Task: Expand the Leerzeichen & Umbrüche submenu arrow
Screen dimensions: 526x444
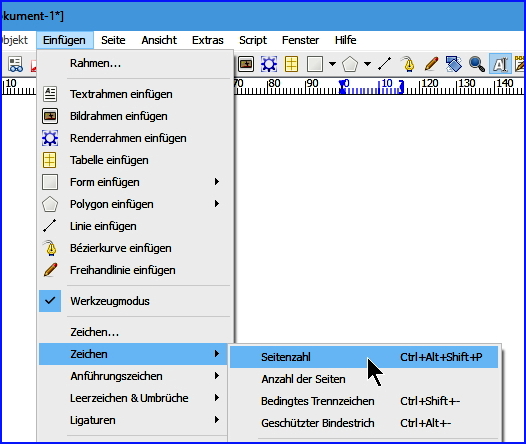Action: click(x=217, y=398)
